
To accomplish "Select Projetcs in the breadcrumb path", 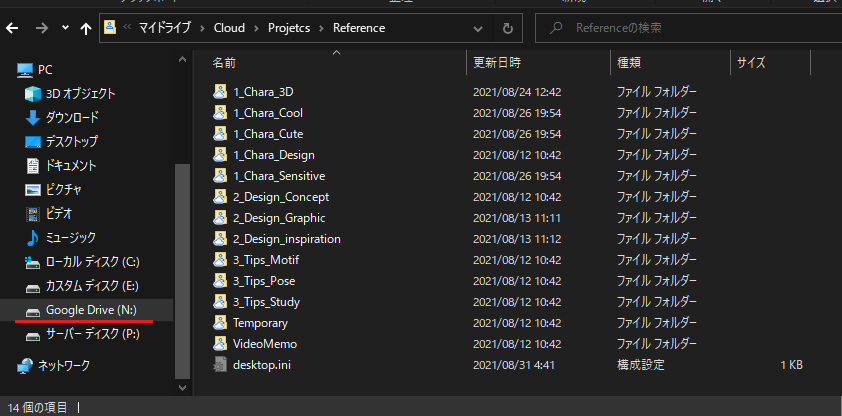I will pos(289,28).
